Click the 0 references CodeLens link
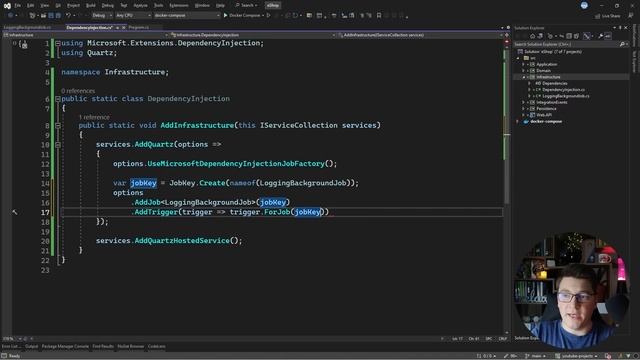Screen dimensions: 640x360 pyautogui.click(x=78, y=91)
